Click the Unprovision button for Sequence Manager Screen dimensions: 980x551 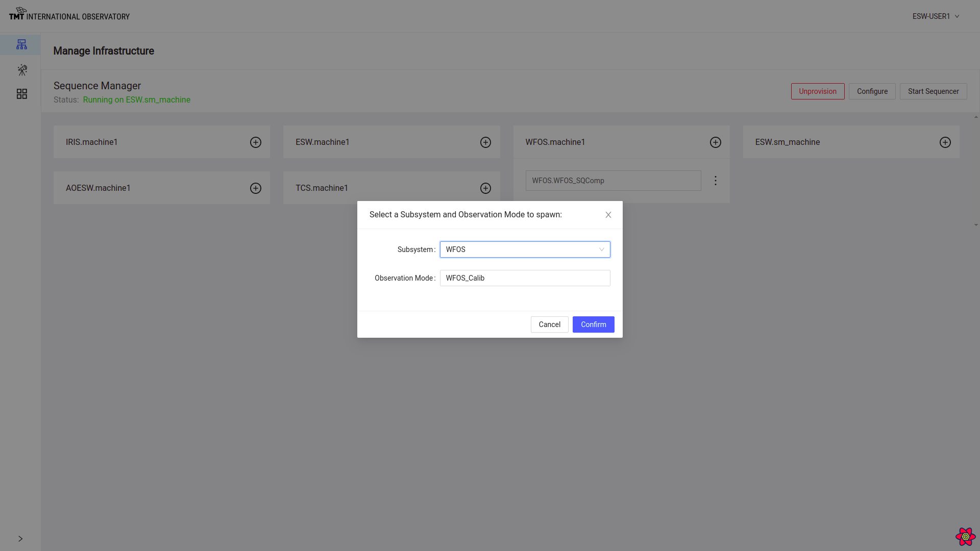[818, 91]
